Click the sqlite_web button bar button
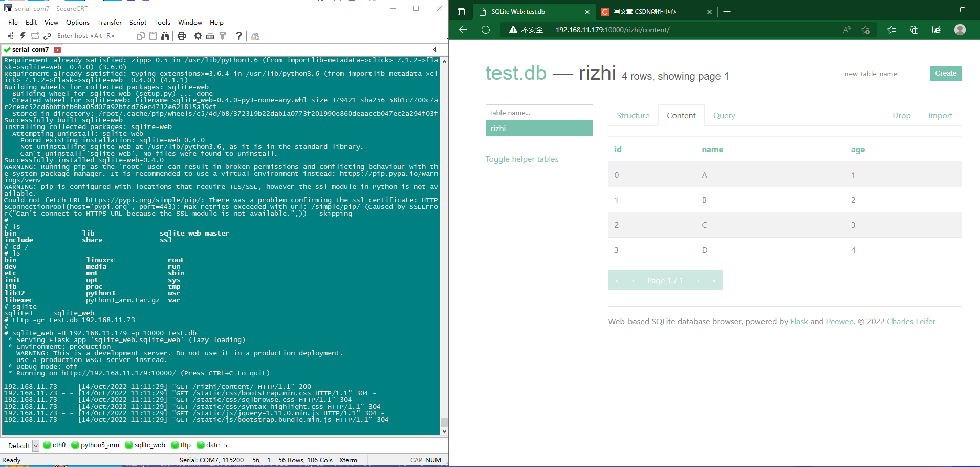This screenshot has width=980, height=467. coord(145,445)
